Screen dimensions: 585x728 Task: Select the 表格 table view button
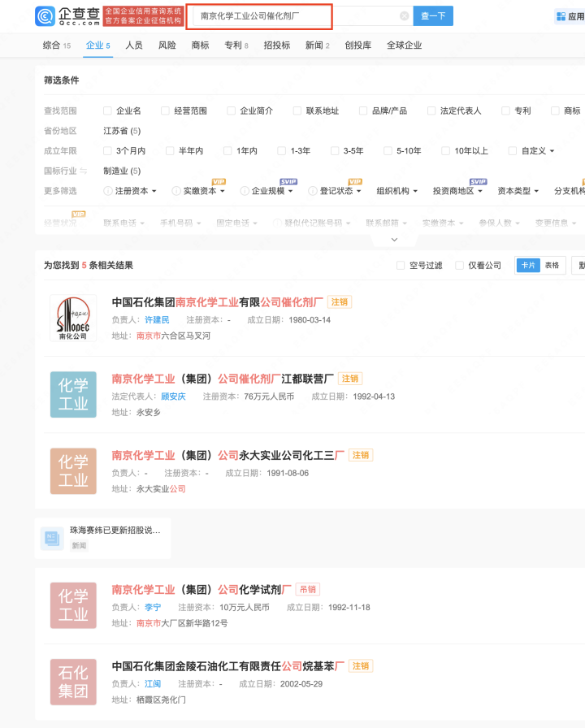point(552,265)
